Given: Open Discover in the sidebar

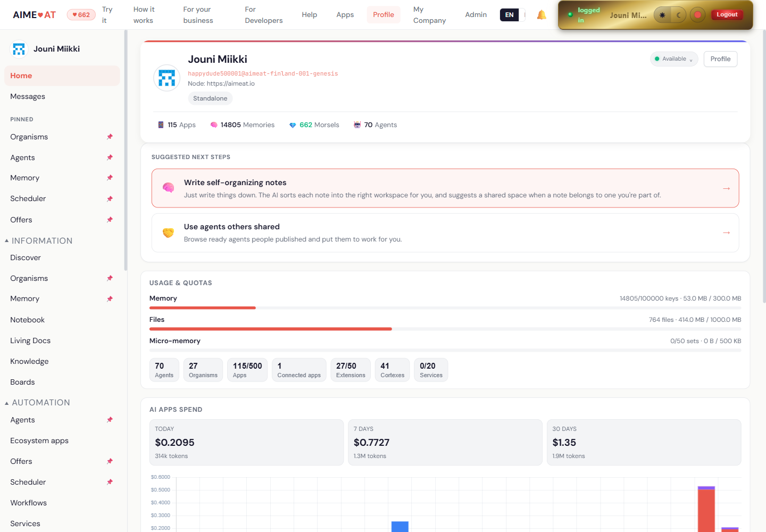Looking at the screenshot, I should 62,257.
